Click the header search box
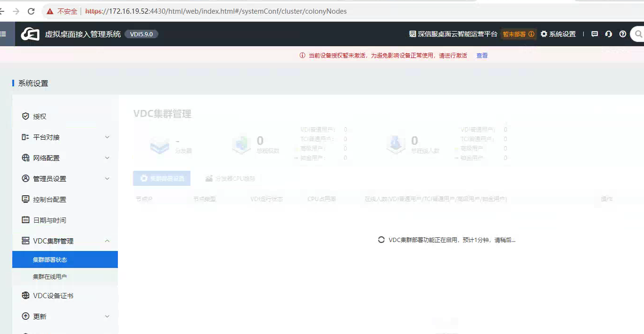Screen dimensions: 644x334 point(637,34)
